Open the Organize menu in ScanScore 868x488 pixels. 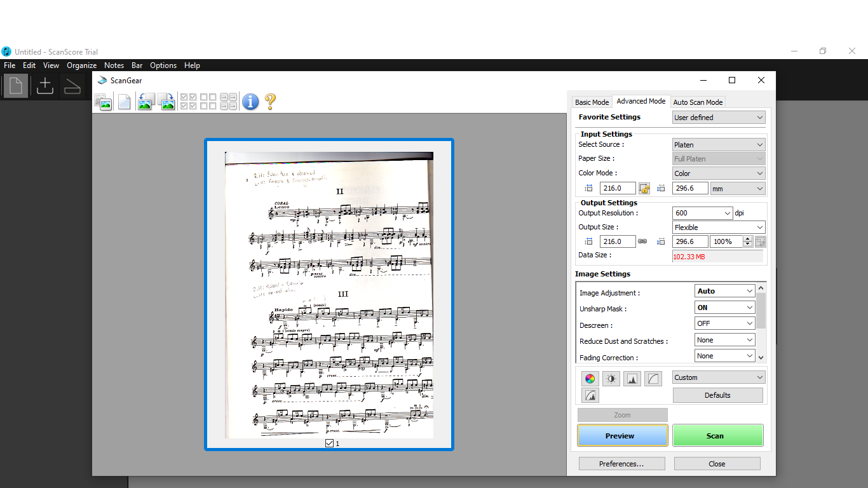coord(82,65)
